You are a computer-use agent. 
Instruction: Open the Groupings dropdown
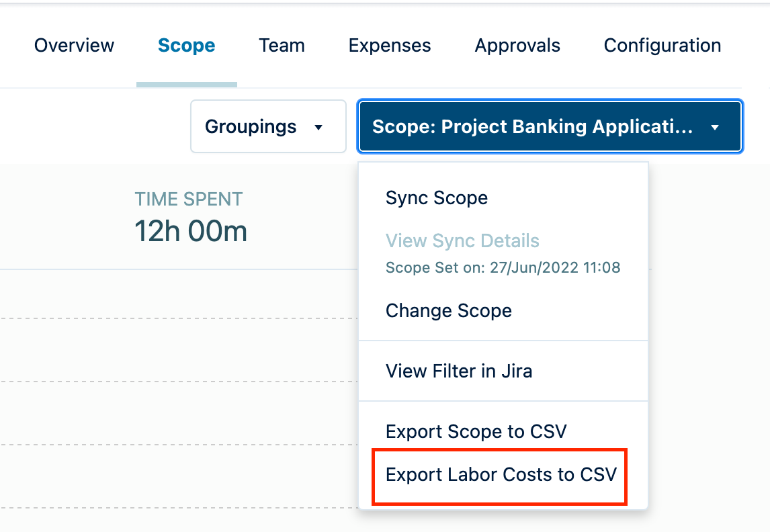(267, 127)
